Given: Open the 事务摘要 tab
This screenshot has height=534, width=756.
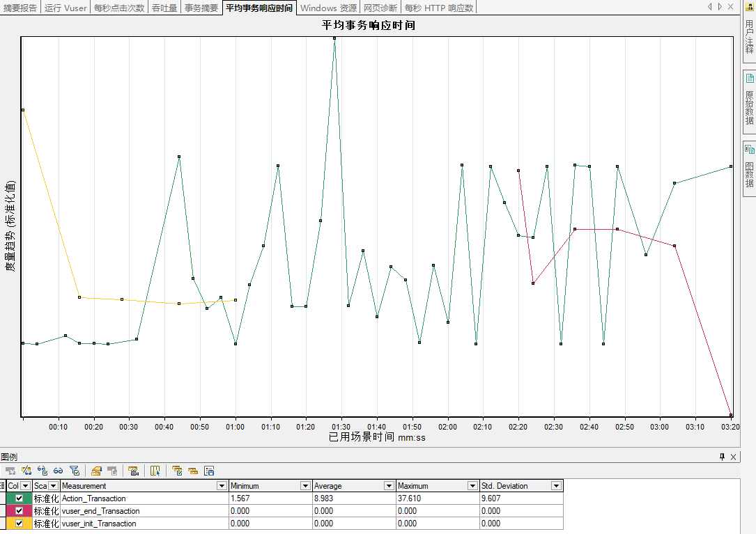Looking at the screenshot, I should [x=201, y=8].
